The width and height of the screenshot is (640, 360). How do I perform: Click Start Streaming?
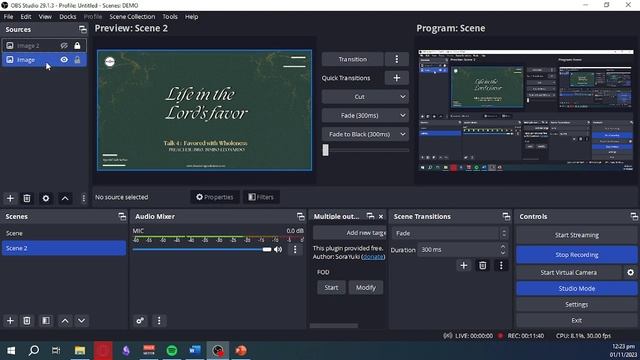pos(576,235)
